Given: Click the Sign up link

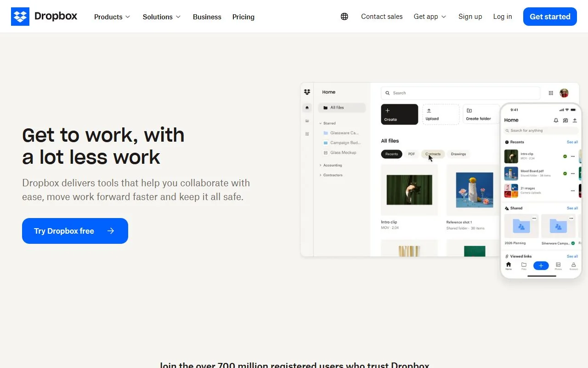Looking at the screenshot, I should point(470,17).
